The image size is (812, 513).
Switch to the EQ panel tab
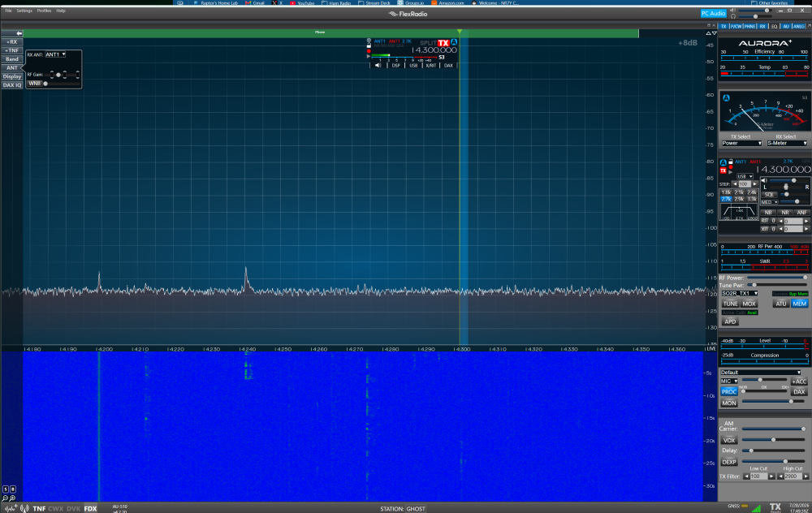[x=774, y=27]
